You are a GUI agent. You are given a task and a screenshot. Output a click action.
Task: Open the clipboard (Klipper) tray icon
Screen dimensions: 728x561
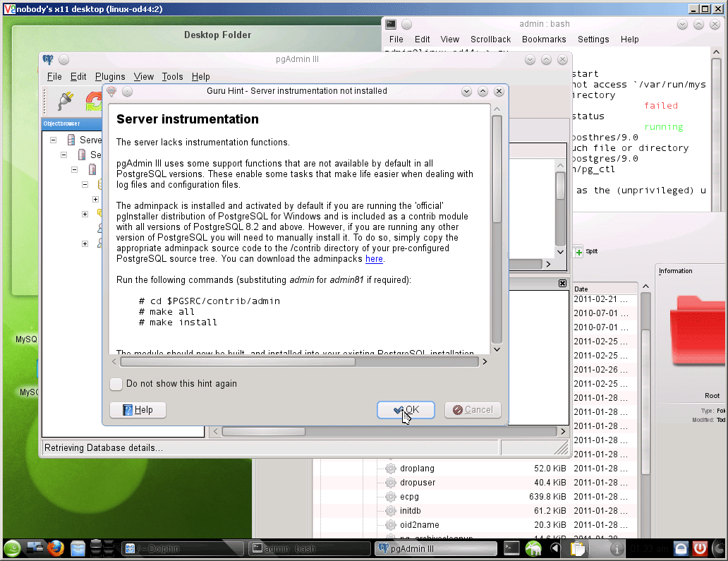click(x=578, y=549)
